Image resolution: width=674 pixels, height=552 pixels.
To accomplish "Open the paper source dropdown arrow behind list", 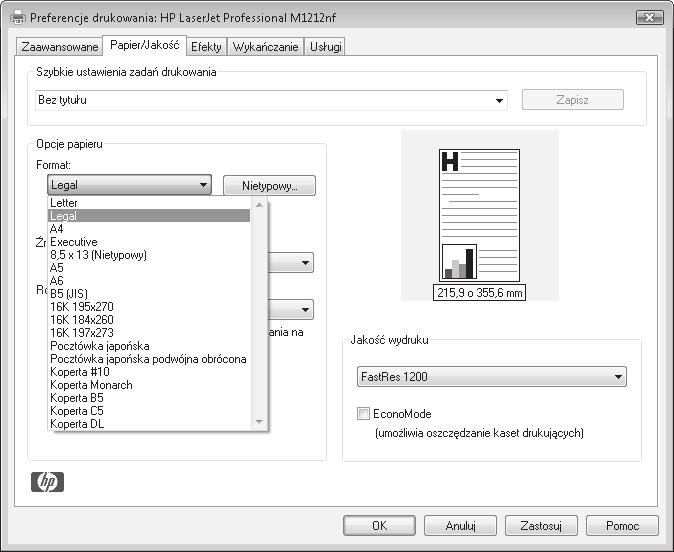I will click(305, 263).
